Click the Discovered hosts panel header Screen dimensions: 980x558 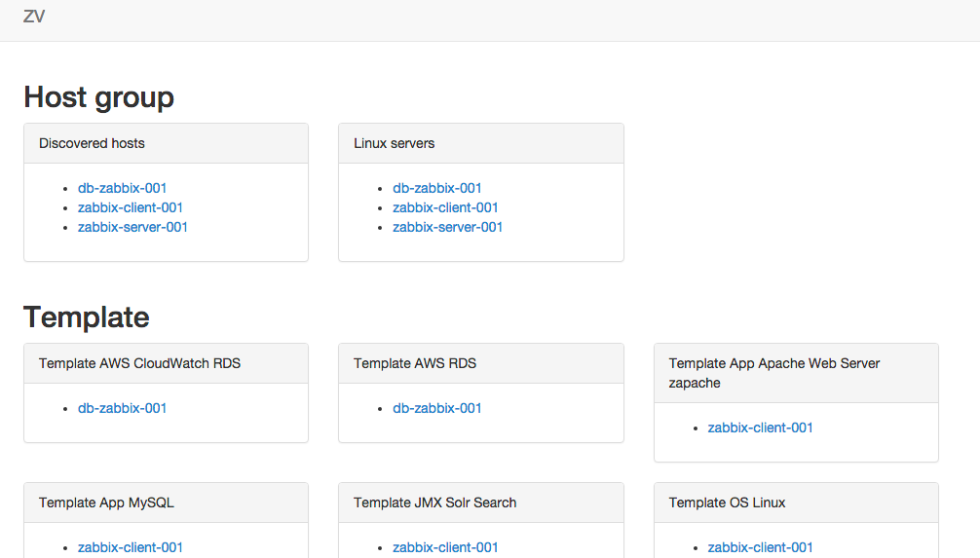click(x=166, y=144)
